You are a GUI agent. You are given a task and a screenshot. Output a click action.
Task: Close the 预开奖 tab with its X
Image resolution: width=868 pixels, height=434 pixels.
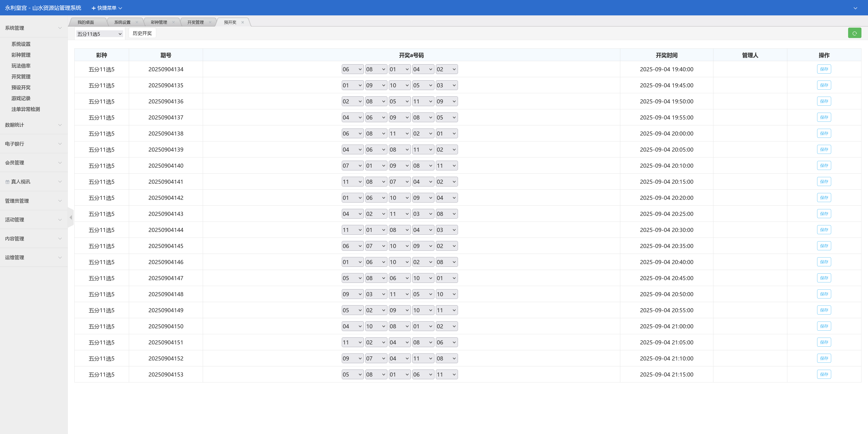(x=243, y=22)
